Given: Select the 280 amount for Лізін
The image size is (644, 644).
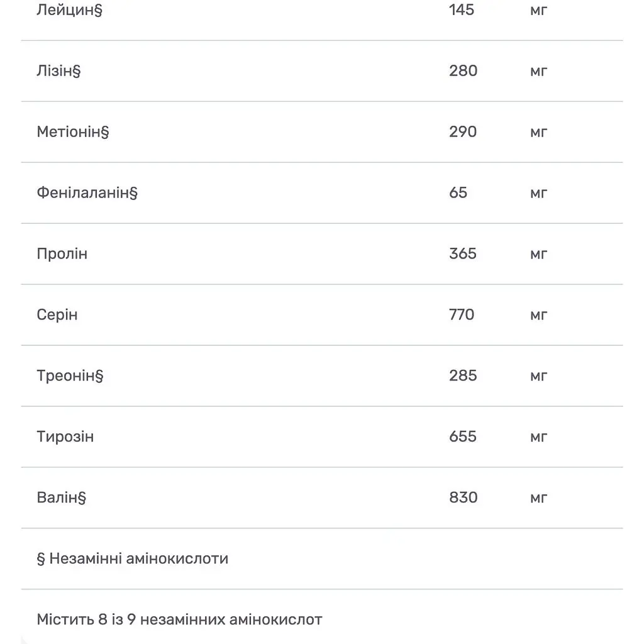Looking at the screenshot, I should coord(464,71).
